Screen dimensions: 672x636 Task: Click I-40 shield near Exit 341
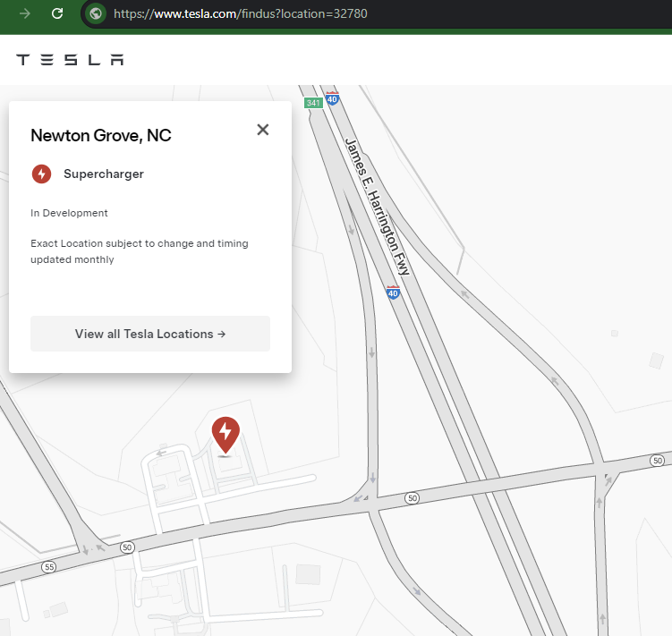[332, 98]
